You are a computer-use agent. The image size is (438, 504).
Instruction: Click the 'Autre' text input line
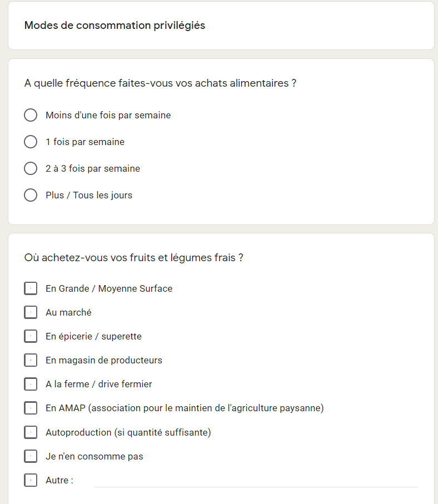coord(256,481)
